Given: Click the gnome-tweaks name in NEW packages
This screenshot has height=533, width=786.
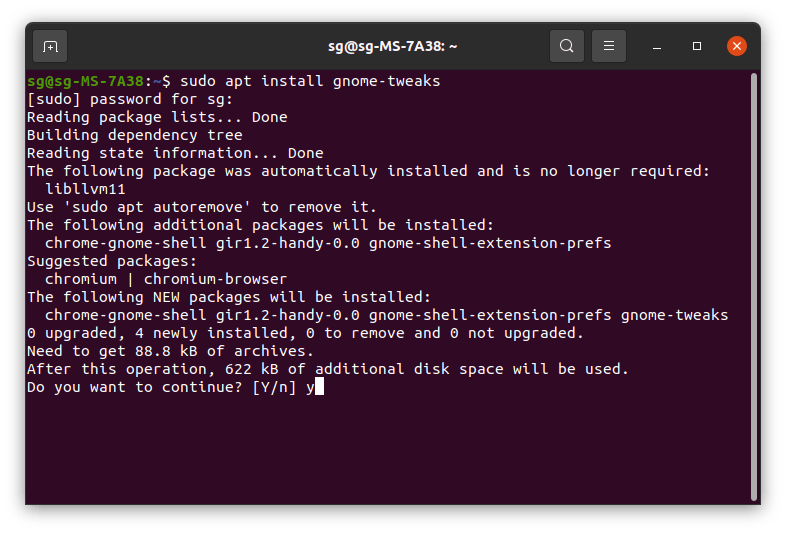Looking at the screenshot, I should [x=674, y=315].
